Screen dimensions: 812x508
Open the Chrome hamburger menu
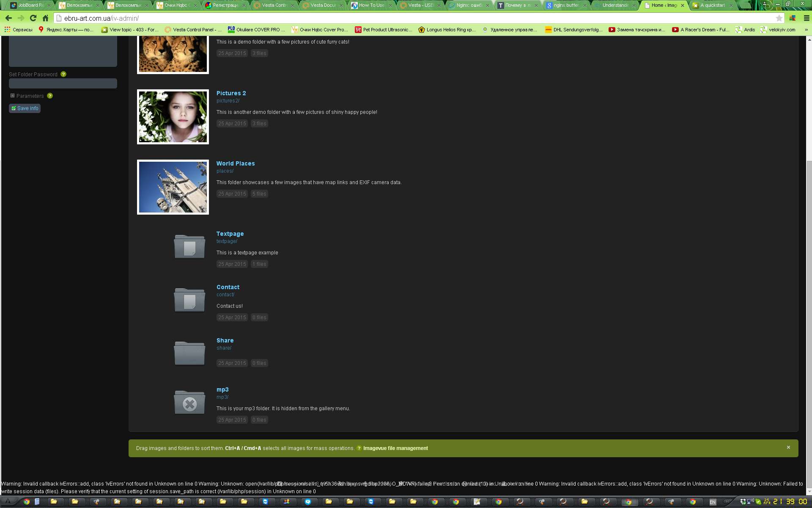click(x=806, y=18)
